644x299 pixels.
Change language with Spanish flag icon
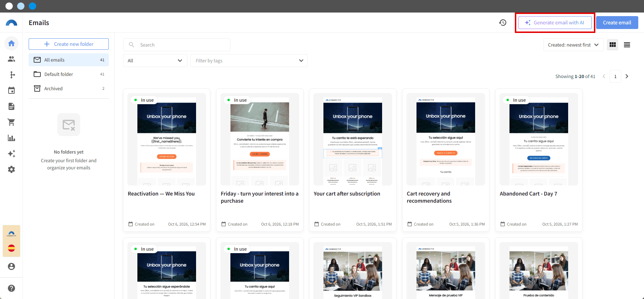tap(11, 248)
